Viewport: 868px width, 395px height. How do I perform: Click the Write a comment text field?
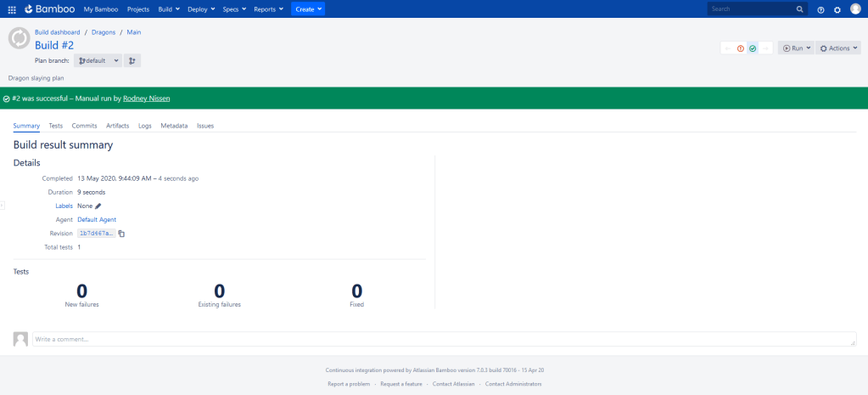click(x=443, y=339)
